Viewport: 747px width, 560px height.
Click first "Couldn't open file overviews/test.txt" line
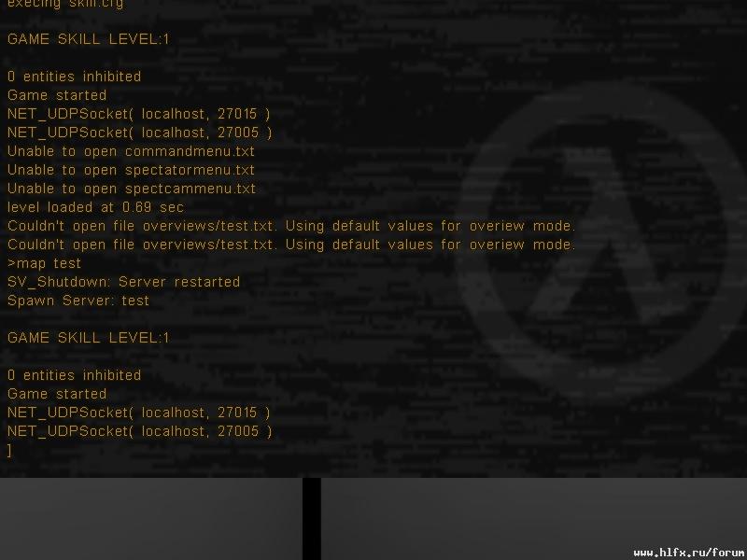(x=291, y=226)
